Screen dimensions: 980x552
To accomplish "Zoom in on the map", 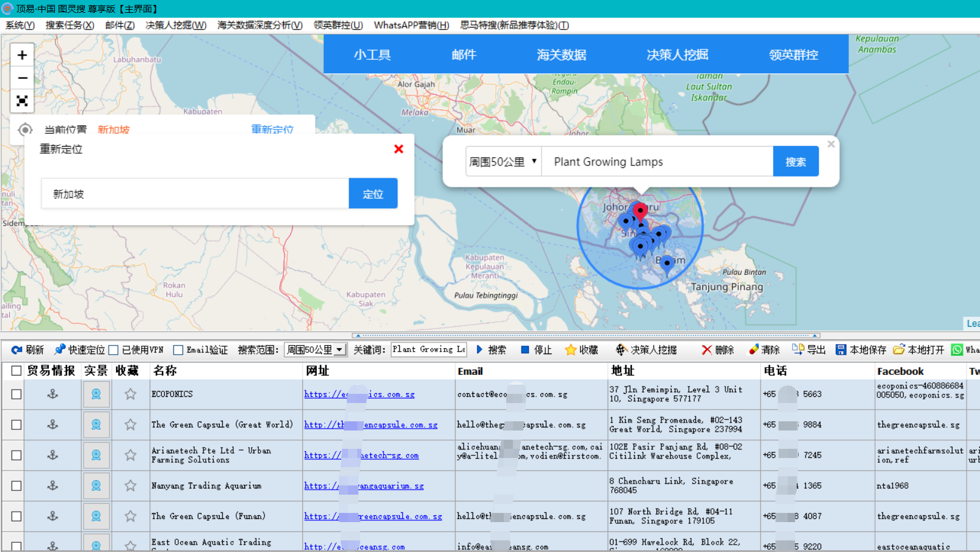I will (x=22, y=55).
